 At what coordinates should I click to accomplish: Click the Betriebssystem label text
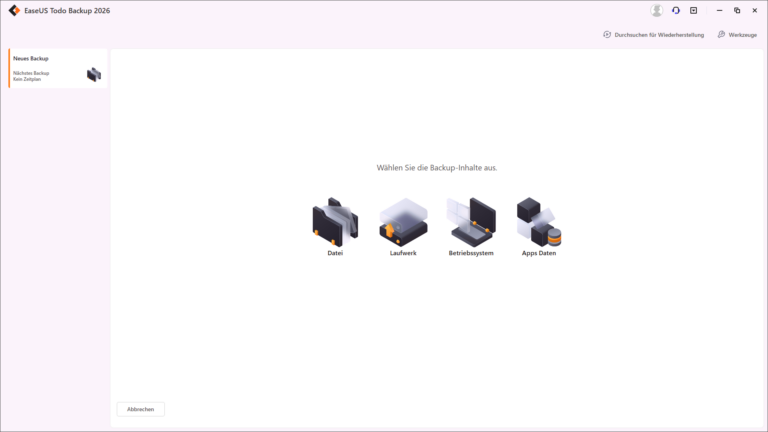(x=471, y=253)
